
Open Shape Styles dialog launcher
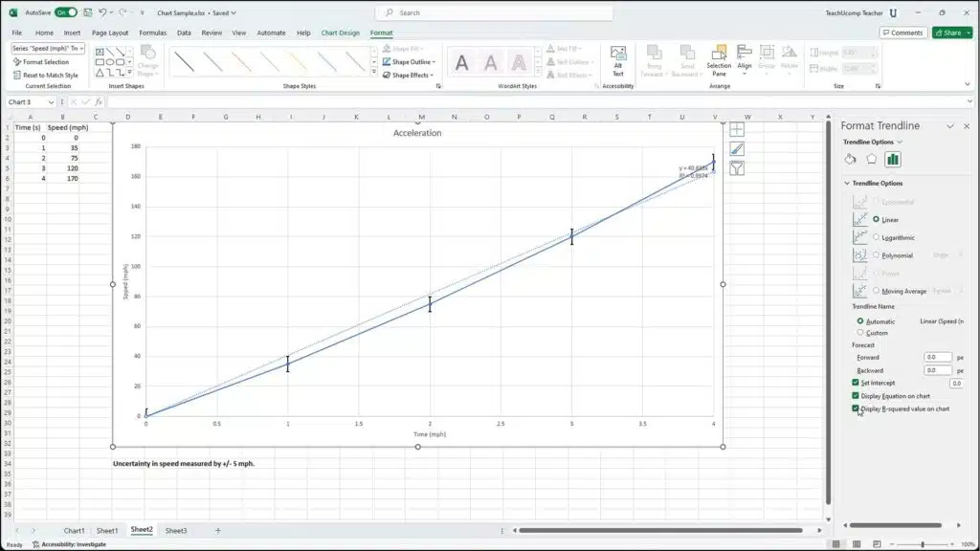click(438, 86)
